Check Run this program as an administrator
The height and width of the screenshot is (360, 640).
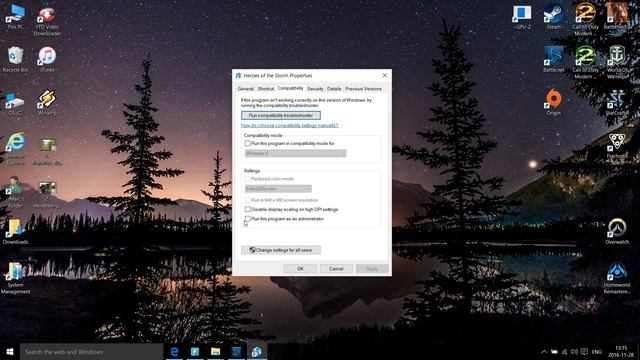click(x=248, y=219)
